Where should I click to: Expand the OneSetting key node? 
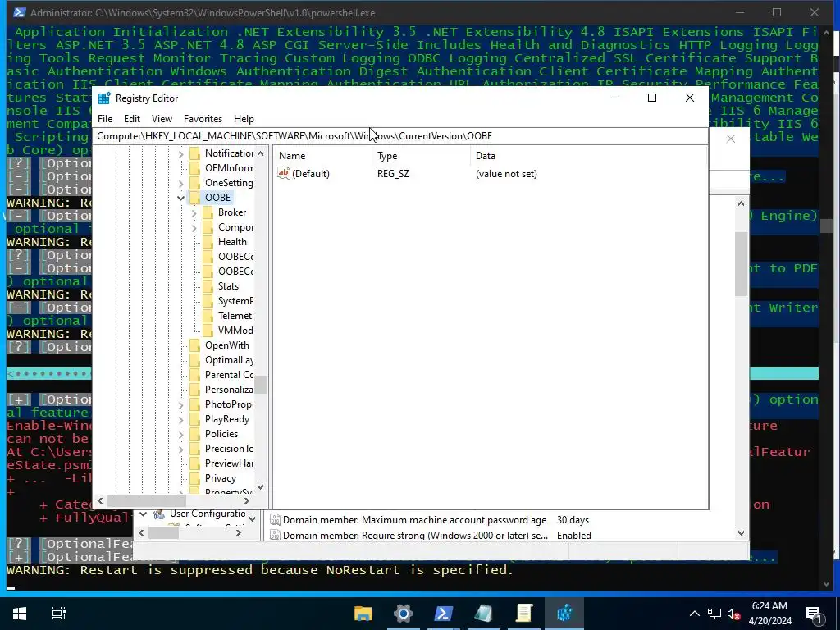181,183
